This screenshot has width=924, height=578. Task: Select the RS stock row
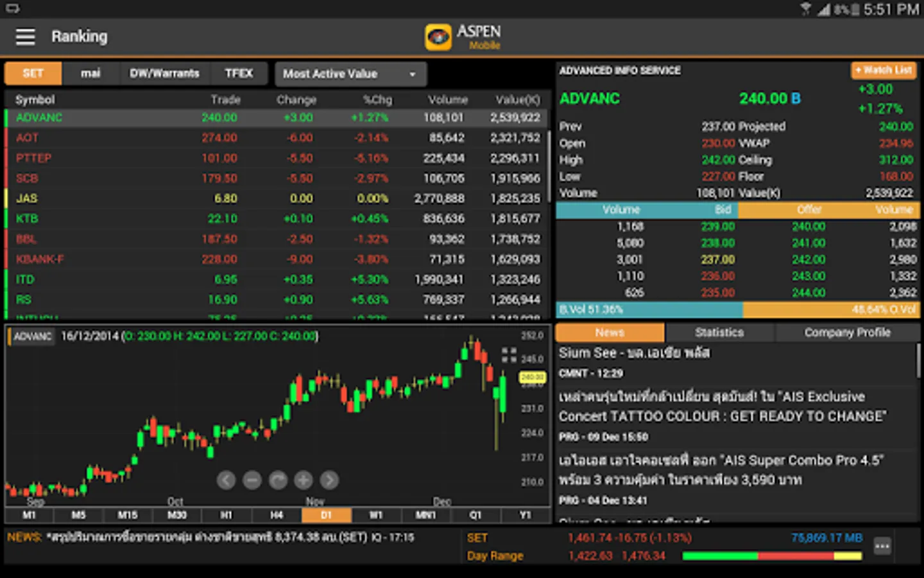pos(277,299)
